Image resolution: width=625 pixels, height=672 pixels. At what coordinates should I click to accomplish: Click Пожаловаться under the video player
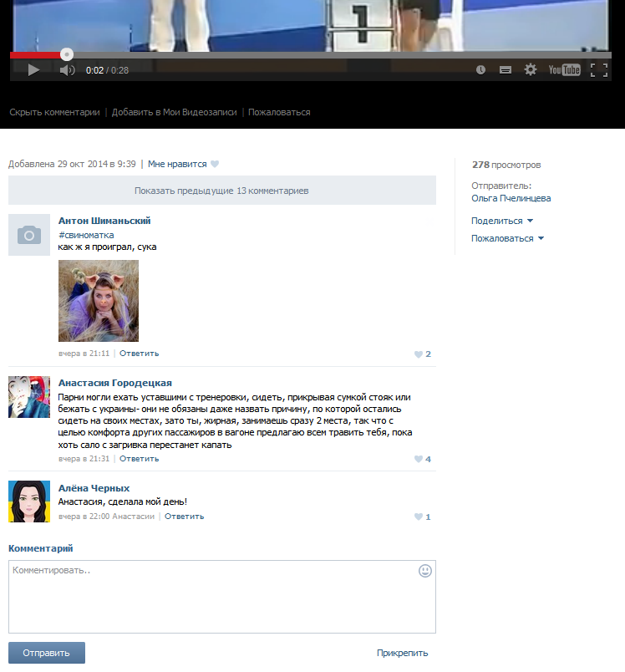point(279,112)
